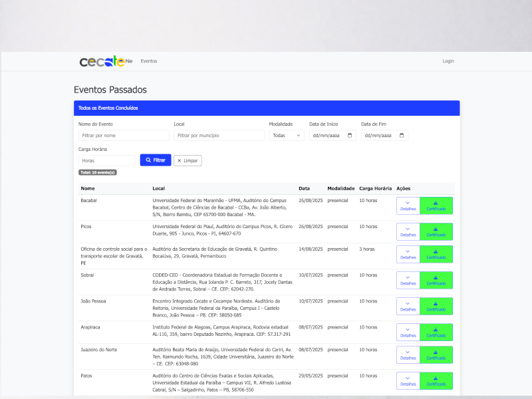The height and width of the screenshot is (399, 532).
Task: Expand Detalhes for the Bacabal event
Action: pyautogui.click(x=408, y=206)
